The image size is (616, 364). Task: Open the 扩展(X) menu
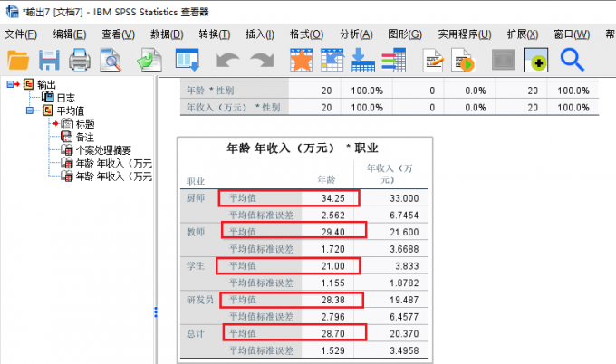[x=523, y=34]
